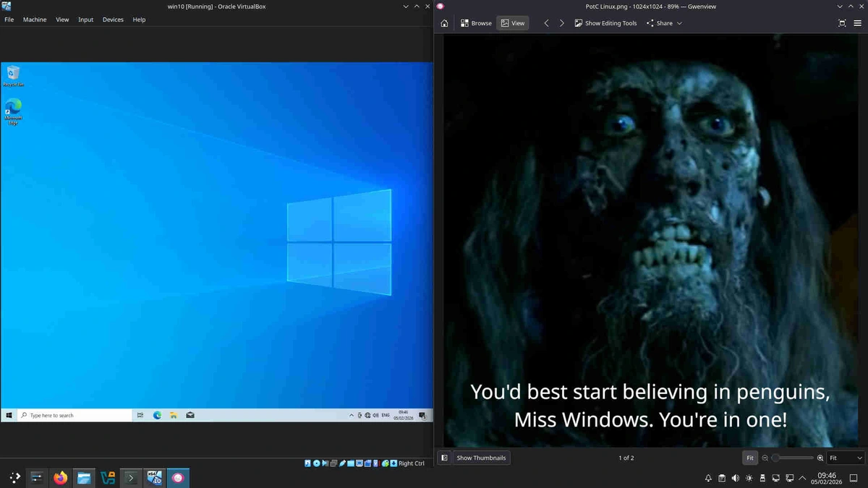Adjust the Gwenview zoom slider
This screenshot has width=868, height=488.
point(792,458)
